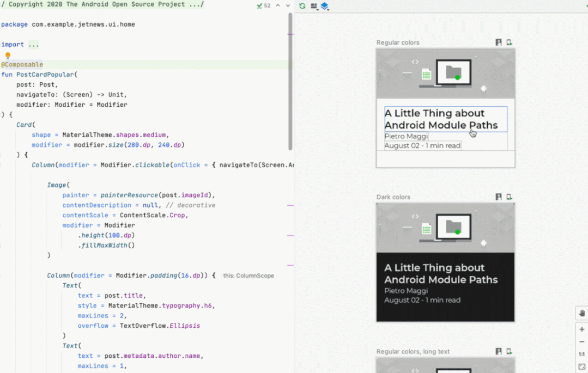Go to next highlighted problem with down arrow
This screenshot has height=373, width=588.
[288, 5]
